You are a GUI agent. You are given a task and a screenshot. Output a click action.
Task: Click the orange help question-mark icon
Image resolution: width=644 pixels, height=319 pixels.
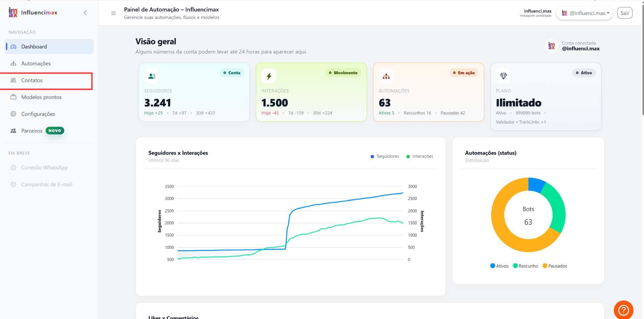(623, 310)
